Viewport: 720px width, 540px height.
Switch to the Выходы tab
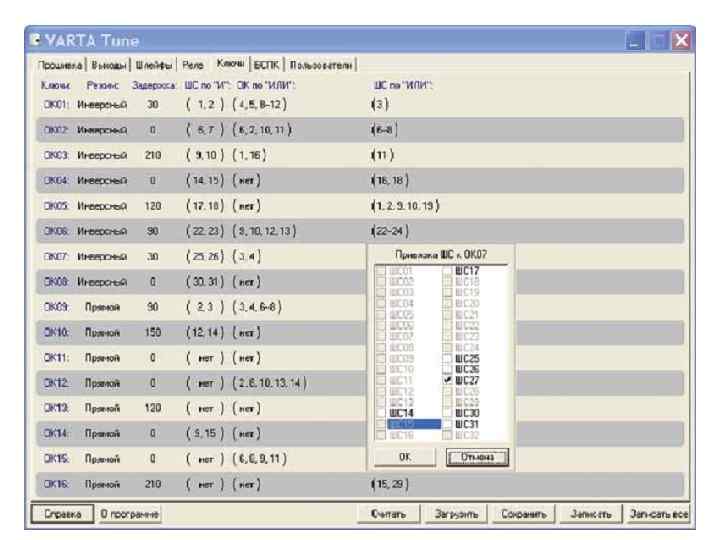(108, 65)
